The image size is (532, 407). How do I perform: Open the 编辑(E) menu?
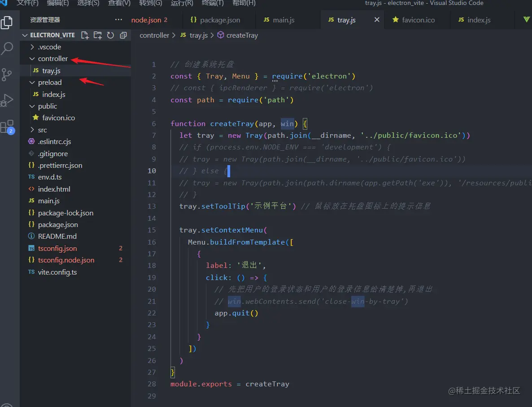58,3
